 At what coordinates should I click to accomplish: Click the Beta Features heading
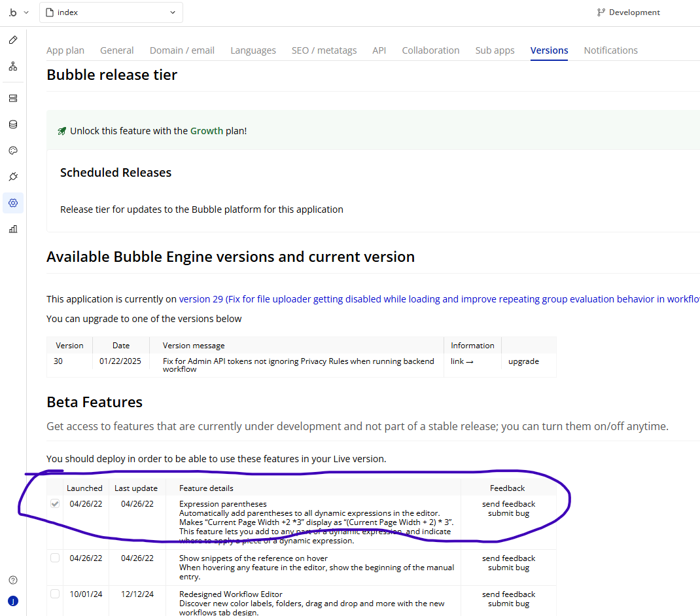tap(94, 403)
